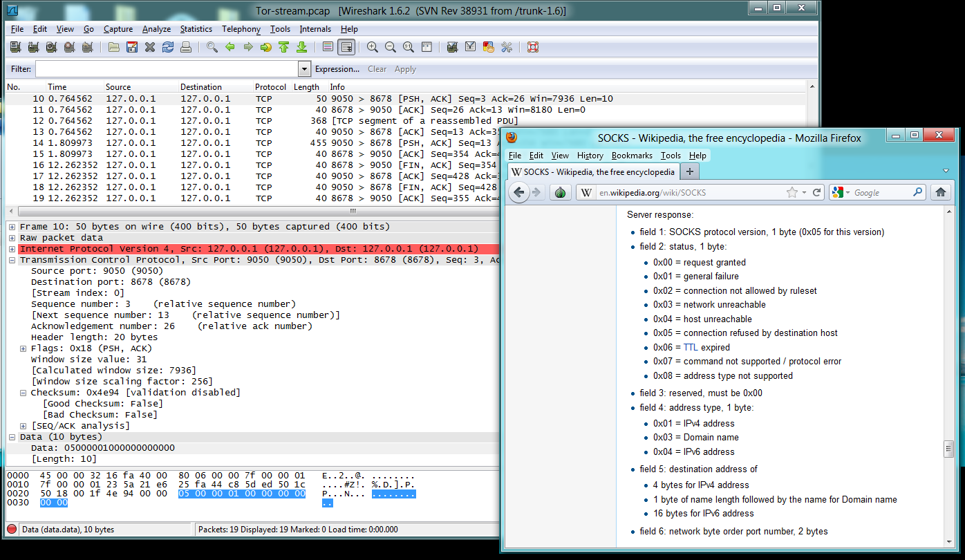This screenshot has width=965, height=560.
Task: Click inside the Filter text field
Action: tap(166, 69)
